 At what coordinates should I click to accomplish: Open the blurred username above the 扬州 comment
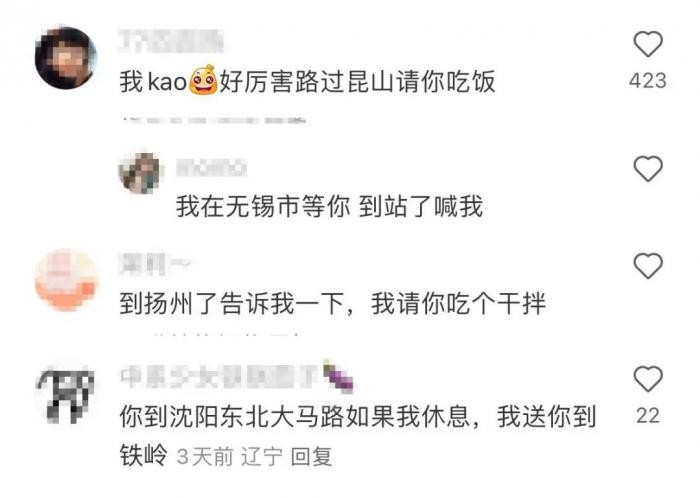coord(154,264)
